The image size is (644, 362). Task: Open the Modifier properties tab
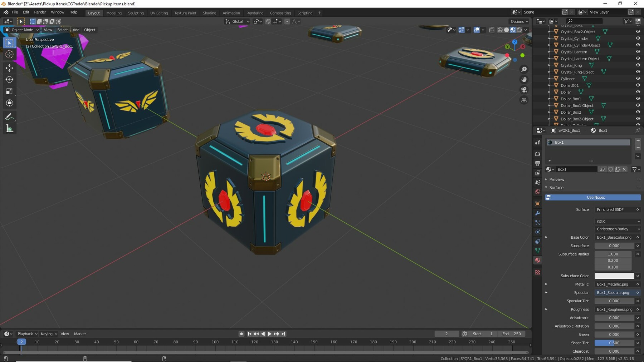coord(538,213)
